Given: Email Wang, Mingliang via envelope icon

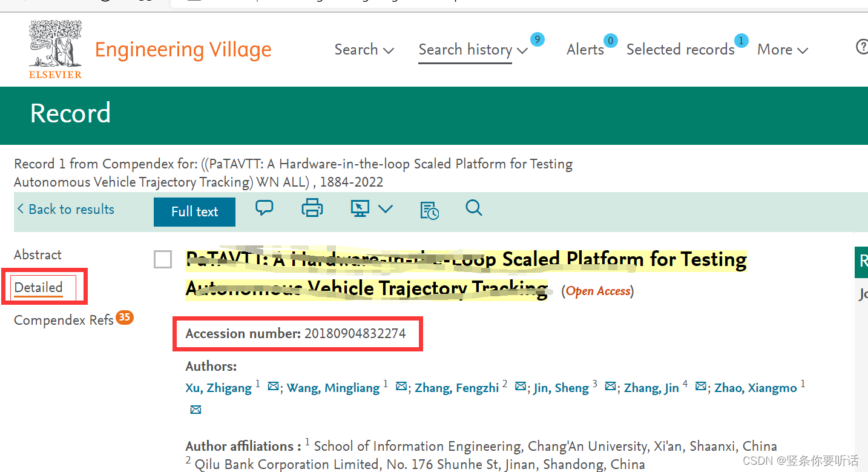Looking at the screenshot, I should (401, 387).
